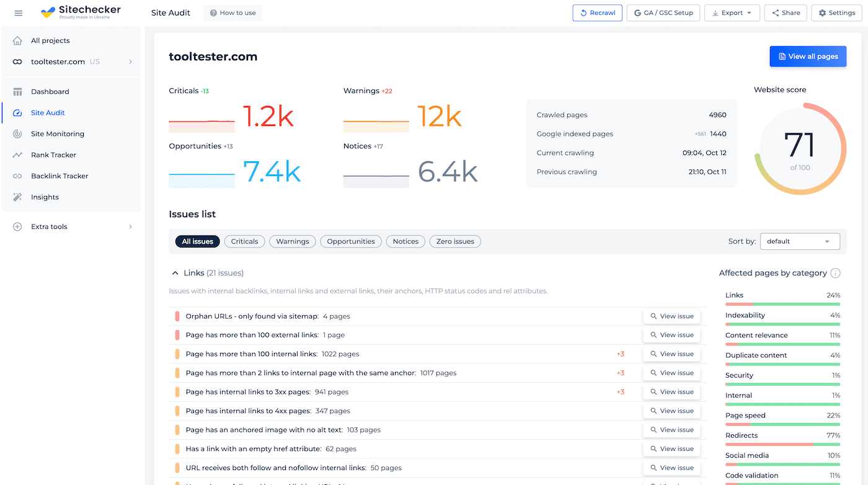Click the Indexability category row

tap(782, 318)
